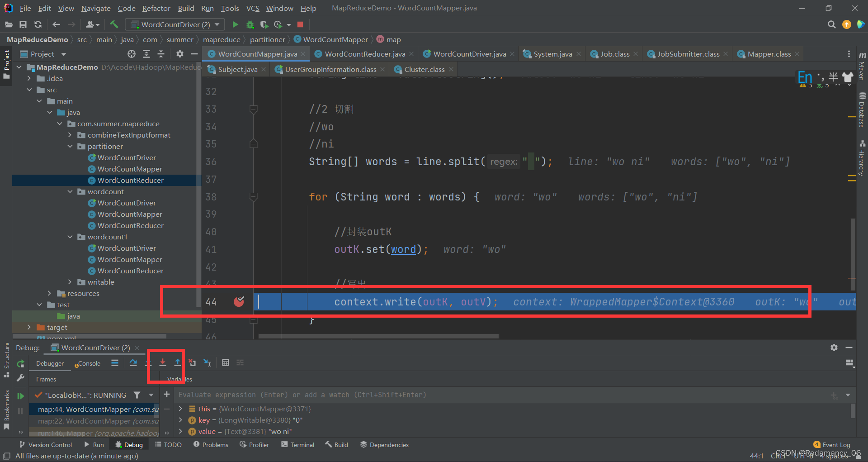Open the Cluster.class tab
The image size is (868, 462).
(424, 69)
